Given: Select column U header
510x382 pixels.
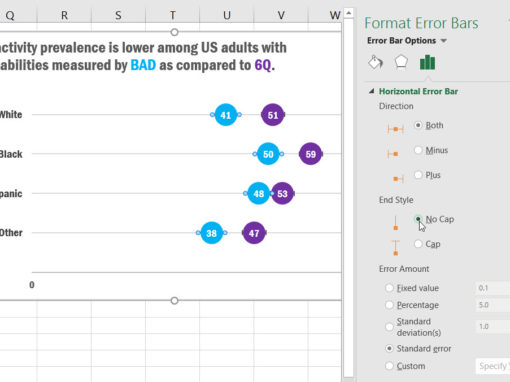Looking at the screenshot, I should tap(227, 15).
